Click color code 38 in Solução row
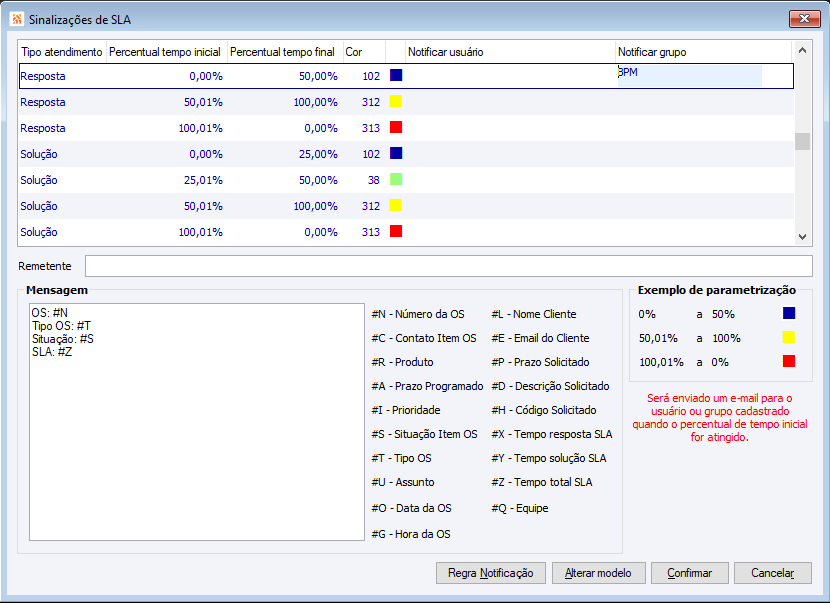The height and width of the screenshot is (603, 830). coord(374,180)
